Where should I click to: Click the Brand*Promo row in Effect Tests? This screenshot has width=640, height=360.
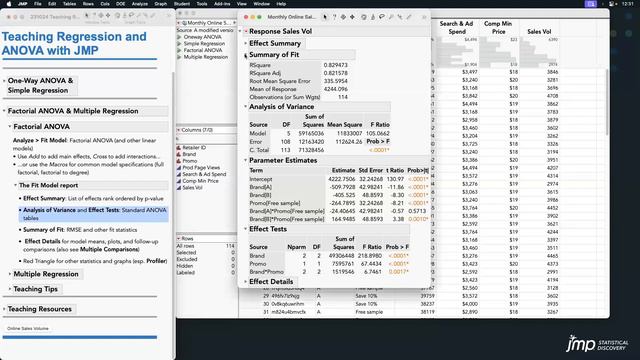[x=329, y=272]
